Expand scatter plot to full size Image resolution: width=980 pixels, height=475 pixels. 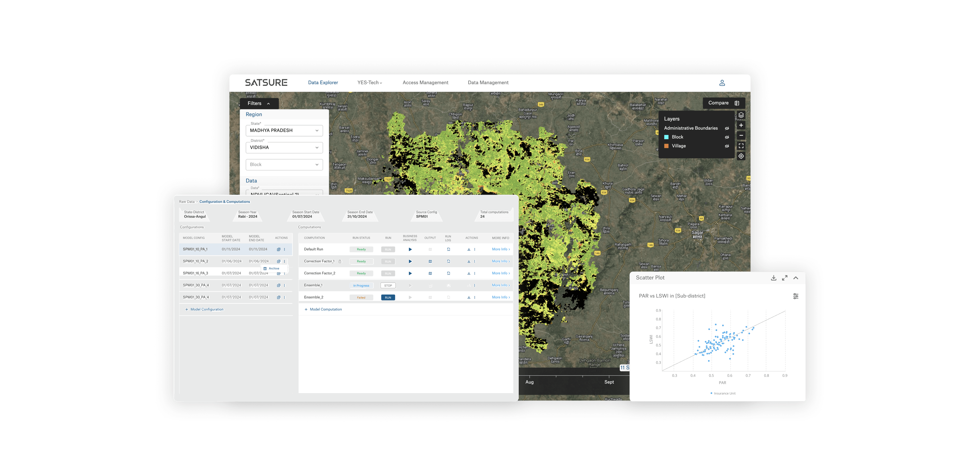coord(785,278)
